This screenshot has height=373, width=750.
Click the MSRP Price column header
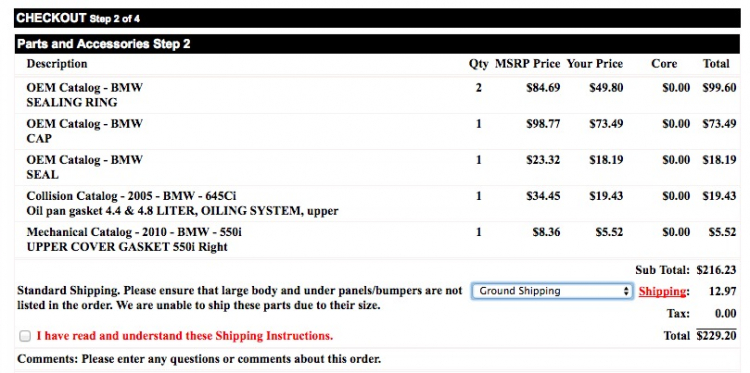coord(527,64)
